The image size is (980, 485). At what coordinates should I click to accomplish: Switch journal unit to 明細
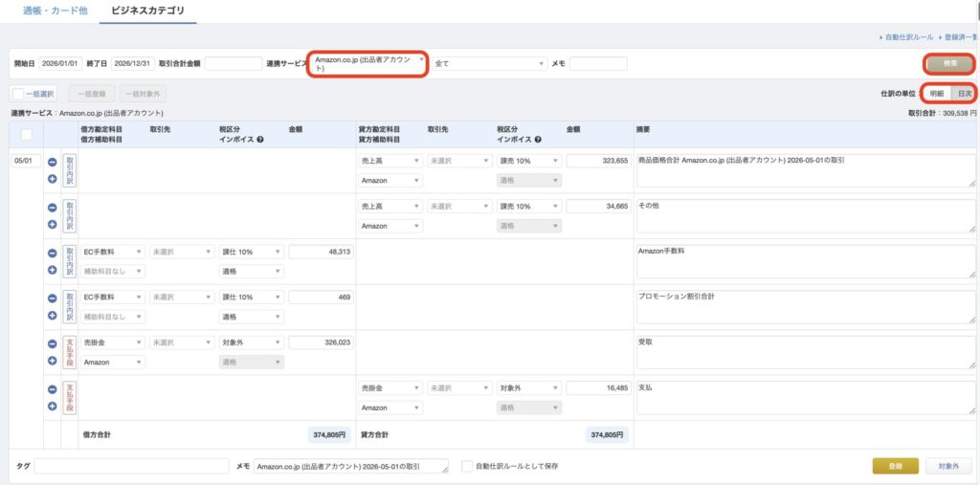[936, 93]
